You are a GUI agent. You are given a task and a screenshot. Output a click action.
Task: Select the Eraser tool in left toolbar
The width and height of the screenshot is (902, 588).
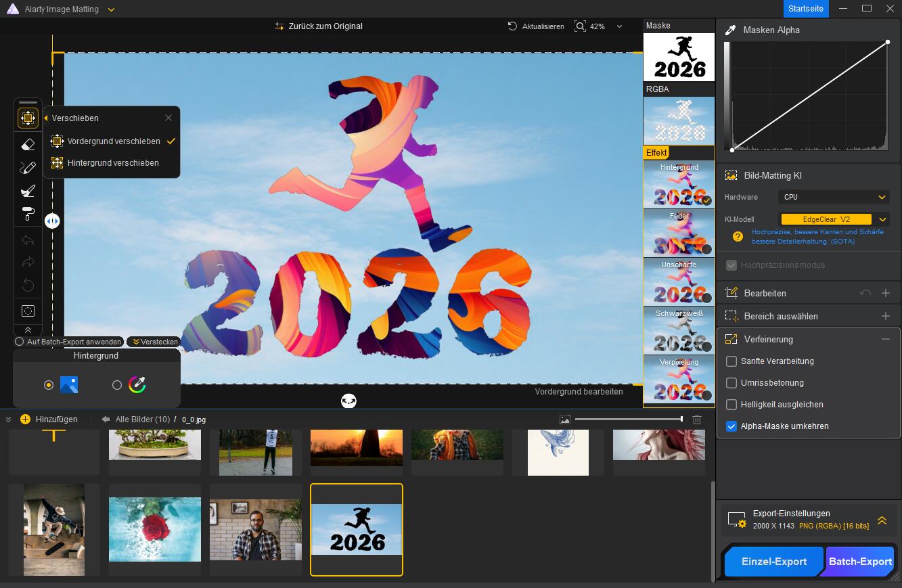(x=28, y=144)
